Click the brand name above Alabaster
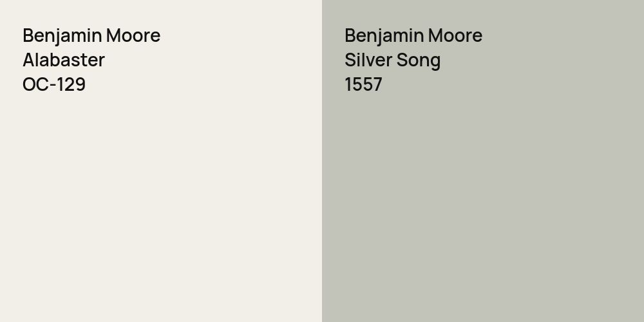This screenshot has width=644, height=322. (91, 35)
